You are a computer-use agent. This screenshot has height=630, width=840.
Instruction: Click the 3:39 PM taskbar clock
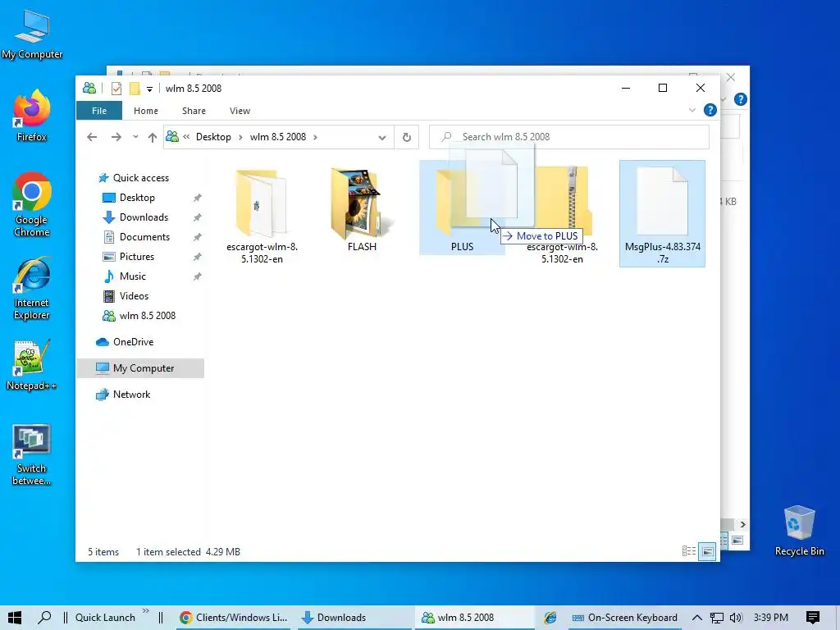coord(771,618)
